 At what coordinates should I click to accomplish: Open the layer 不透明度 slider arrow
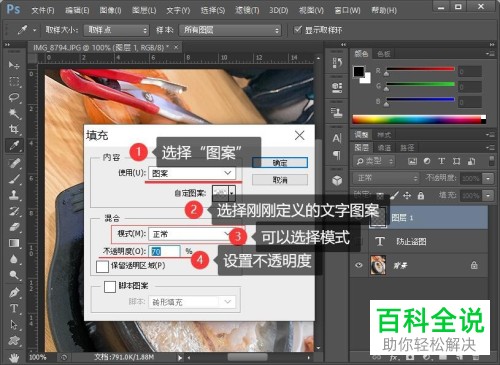488,178
